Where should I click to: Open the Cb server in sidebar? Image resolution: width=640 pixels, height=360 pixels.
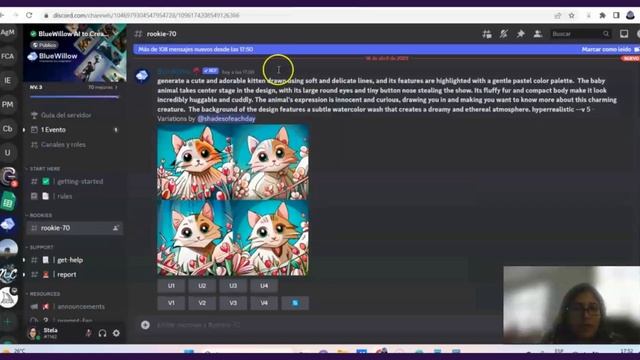(x=7, y=129)
